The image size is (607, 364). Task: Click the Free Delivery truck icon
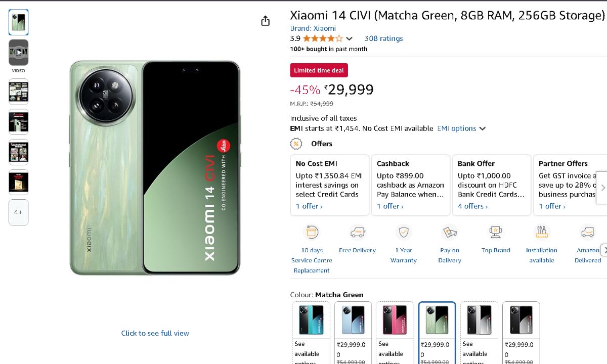(358, 233)
